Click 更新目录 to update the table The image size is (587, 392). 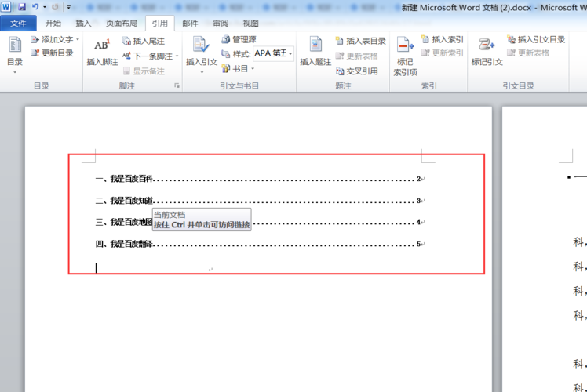[52, 53]
